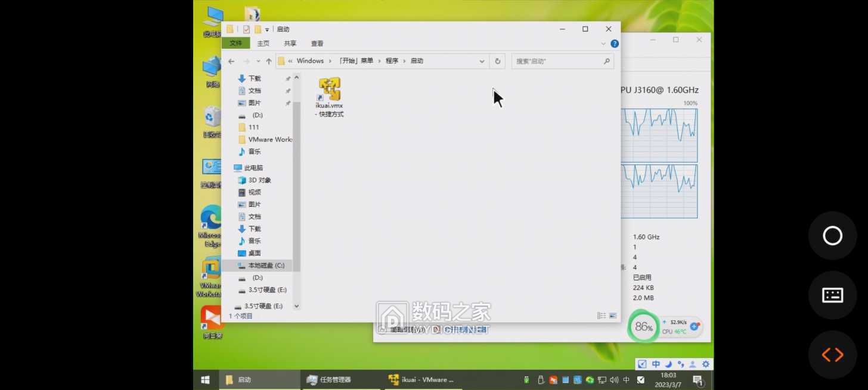This screenshot has width=868, height=390.
Task: Open the 主页 ribbon tab
Action: pyautogui.click(x=263, y=43)
